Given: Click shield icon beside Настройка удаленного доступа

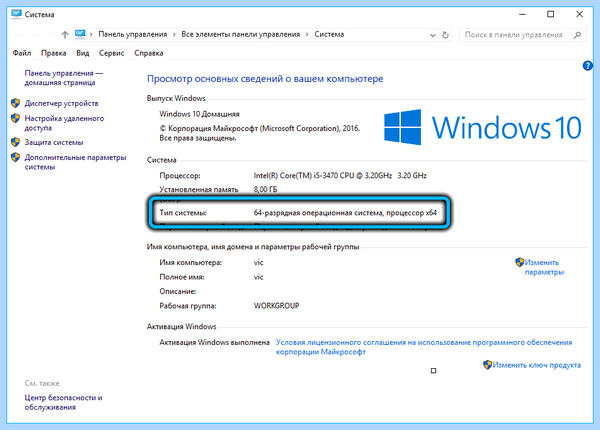Looking at the screenshot, I should tap(15, 118).
